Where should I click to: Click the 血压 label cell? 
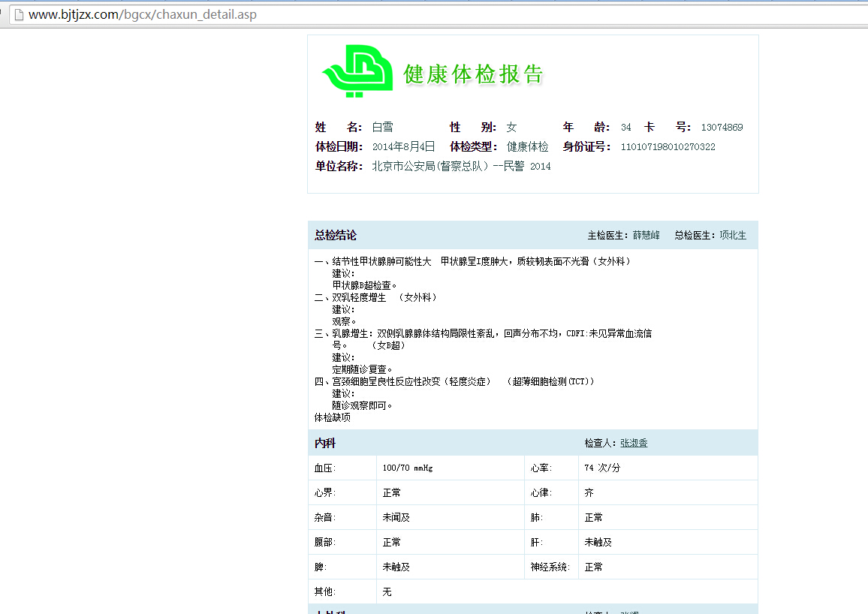(342, 468)
